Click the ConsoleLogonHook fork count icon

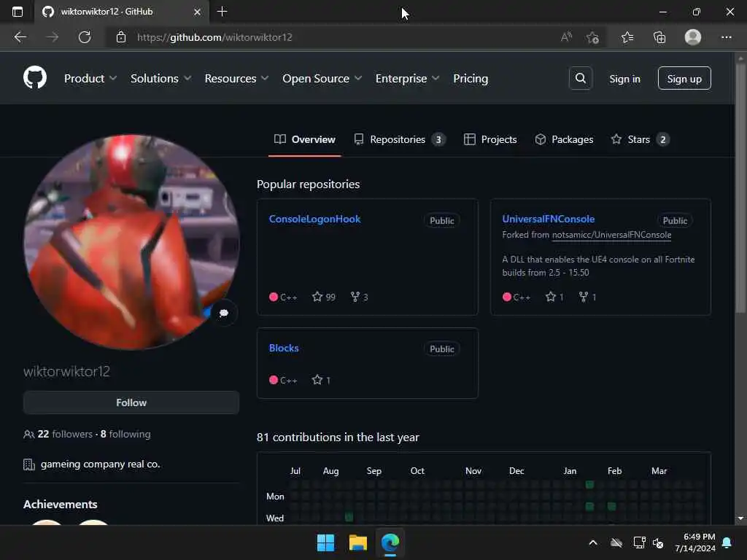click(x=355, y=297)
